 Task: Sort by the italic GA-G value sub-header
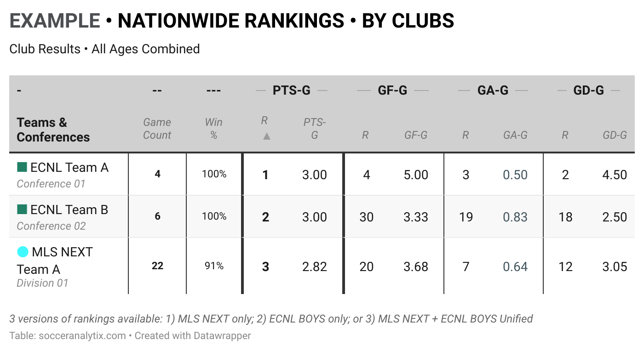click(x=515, y=135)
